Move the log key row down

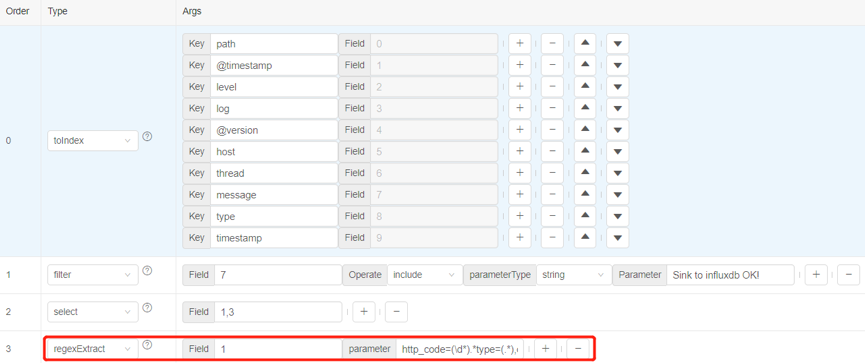[617, 108]
